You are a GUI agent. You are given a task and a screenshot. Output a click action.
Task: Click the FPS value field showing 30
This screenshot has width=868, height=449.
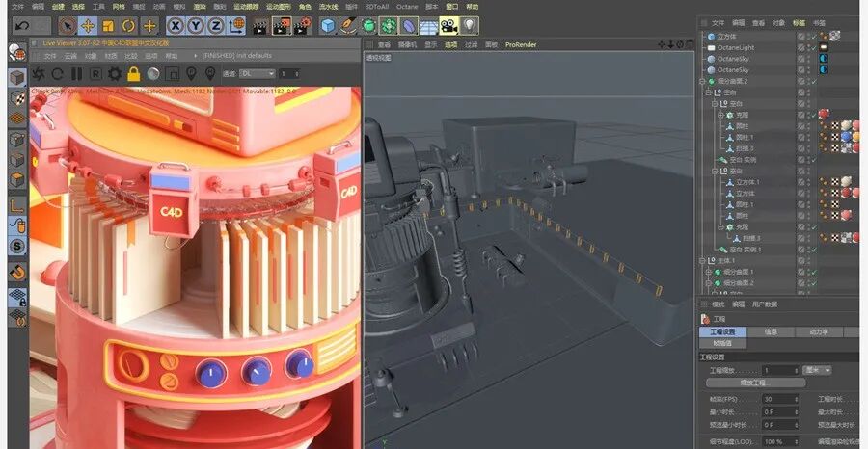tap(778, 399)
